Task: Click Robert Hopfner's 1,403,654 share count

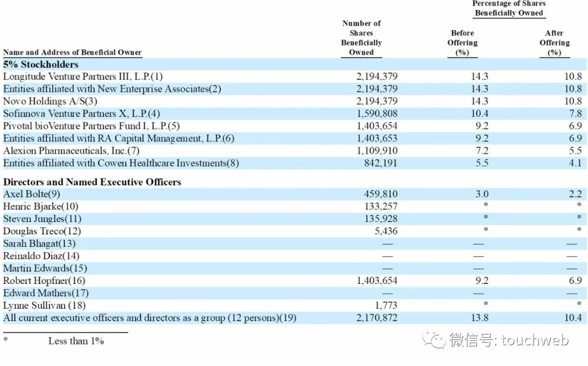Action: pyautogui.click(x=377, y=281)
